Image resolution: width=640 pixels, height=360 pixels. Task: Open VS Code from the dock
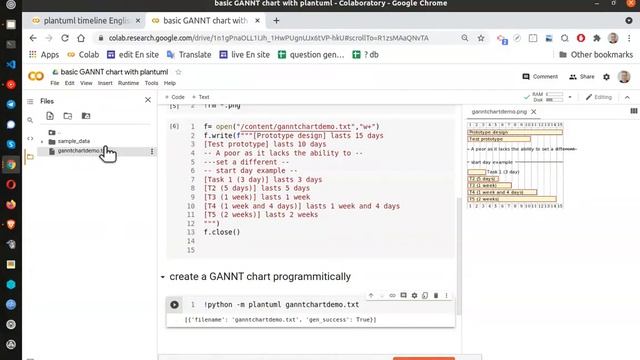click(x=11, y=64)
